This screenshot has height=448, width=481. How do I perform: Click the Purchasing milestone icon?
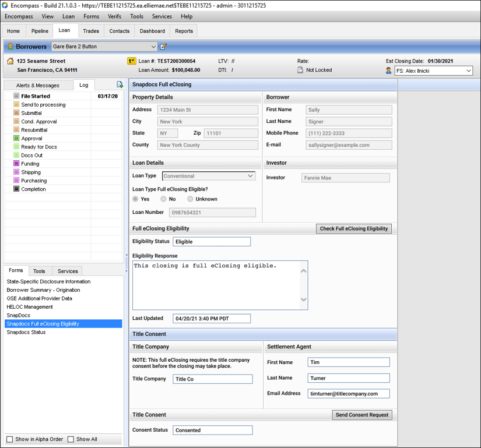click(x=16, y=180)
